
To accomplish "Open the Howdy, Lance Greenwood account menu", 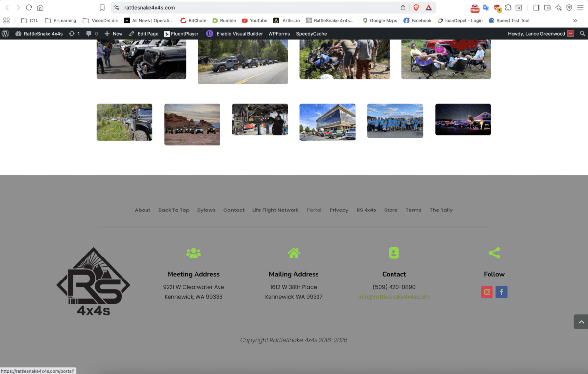I will coord(537,34).
